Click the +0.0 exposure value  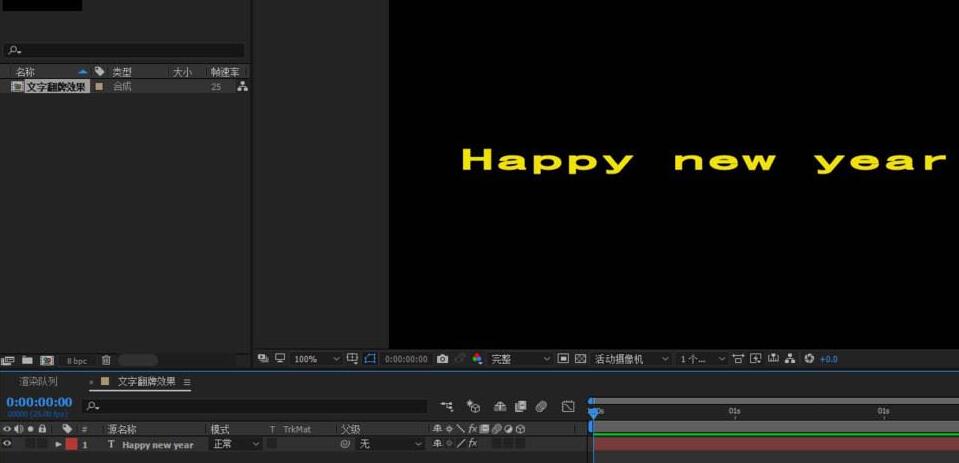pyautogui.click(x=828, y=360)
